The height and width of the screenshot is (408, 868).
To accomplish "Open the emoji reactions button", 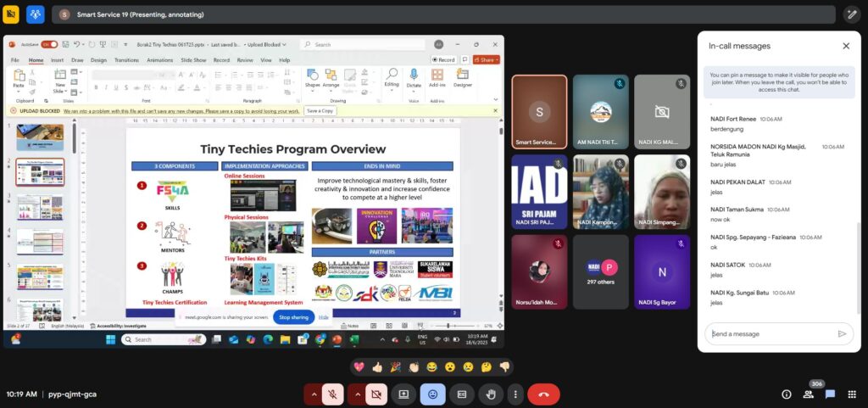I will click(x=432, y=394).
